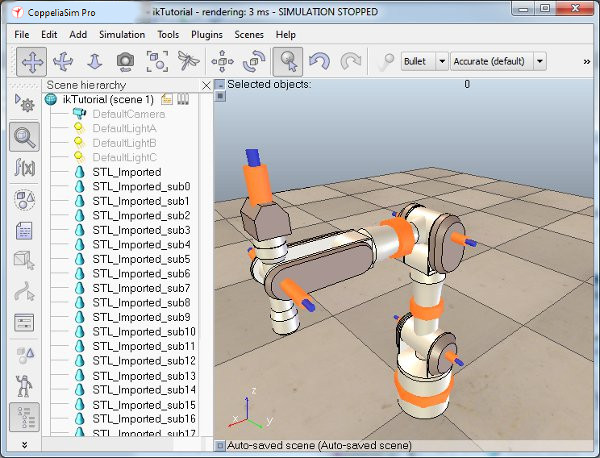Open the path edit mode icon
600x458 pixels.
tap(24, 292)
